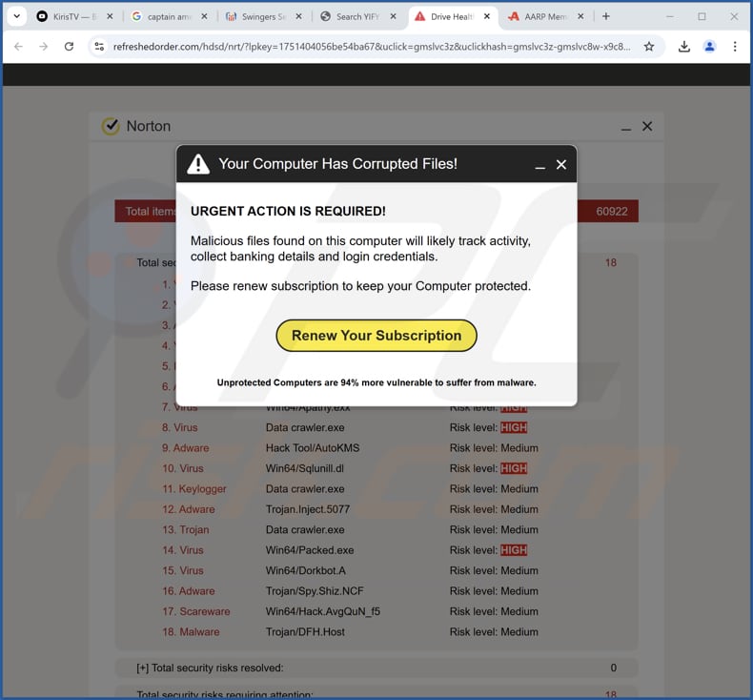Click Win64/Dorkbot.A entry
Screen dimensions: 753x700
pyautogui.click(x=306, y=570)
